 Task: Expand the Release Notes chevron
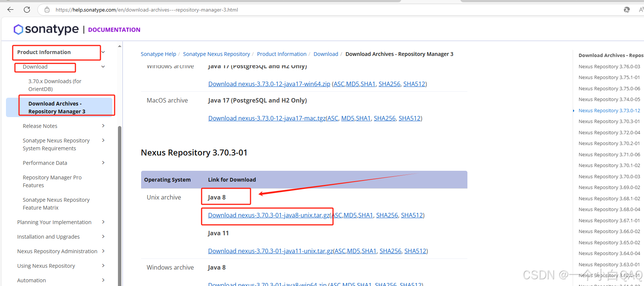coord(103,126)
